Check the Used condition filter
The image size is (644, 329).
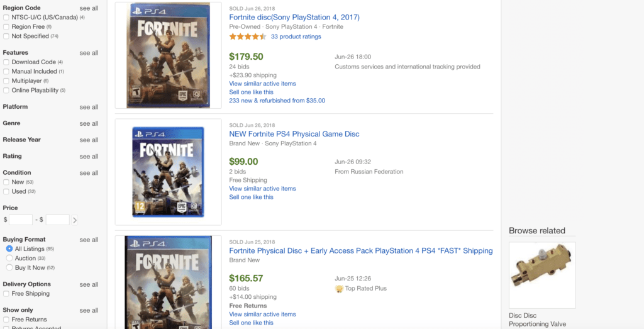click(x=6, y=191)
